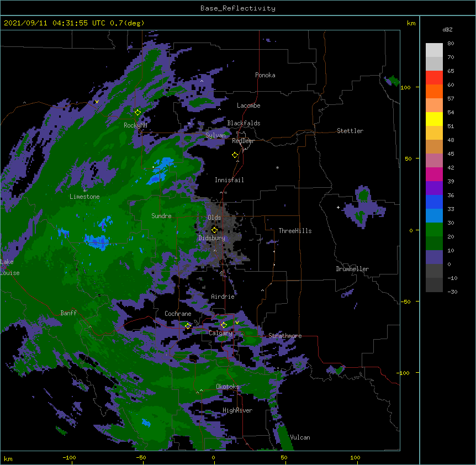This screenshot has height=465, width=476.
Task: Click the -30 value at the legend bottom
Action: pyautogui.click(x=452, y=292)
